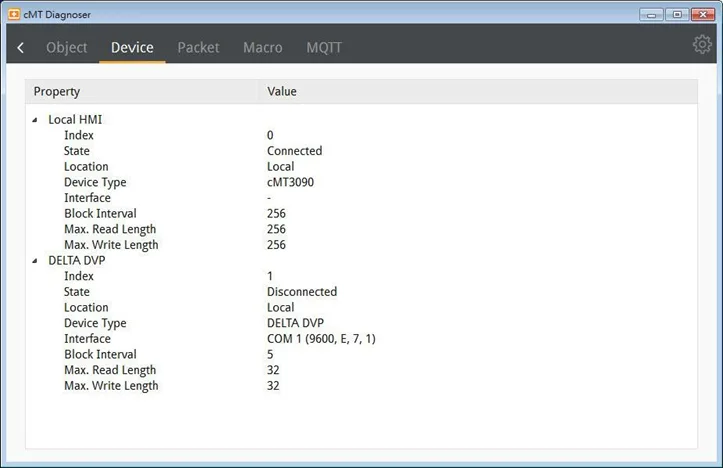Screen dimensions: 723x468
Task: Collapse the Local HMI tree node
Action: [x=35, y=120]
